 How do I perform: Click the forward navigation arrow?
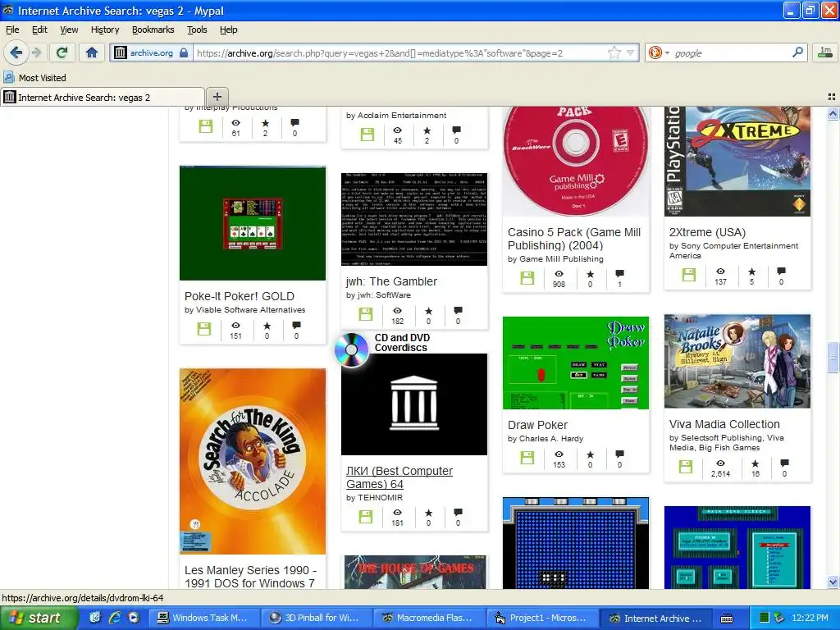tap(36, 52)
